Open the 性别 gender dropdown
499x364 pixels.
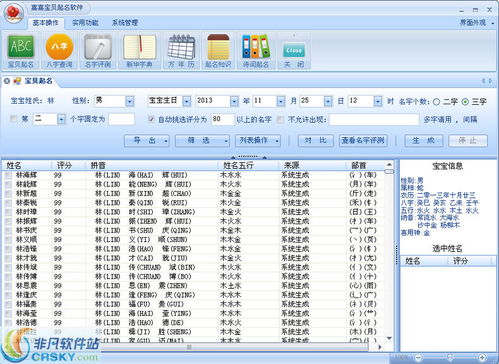click(x=130, y=101)
